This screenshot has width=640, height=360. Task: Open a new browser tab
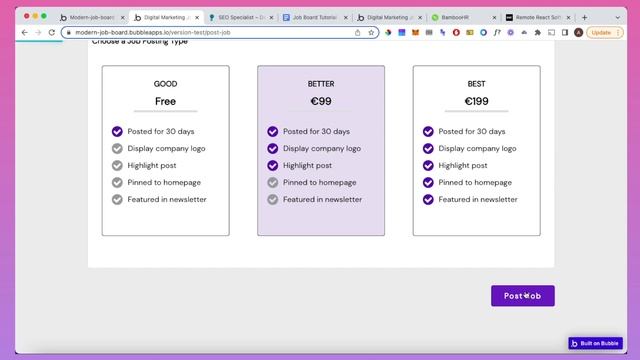click(584, 18)
